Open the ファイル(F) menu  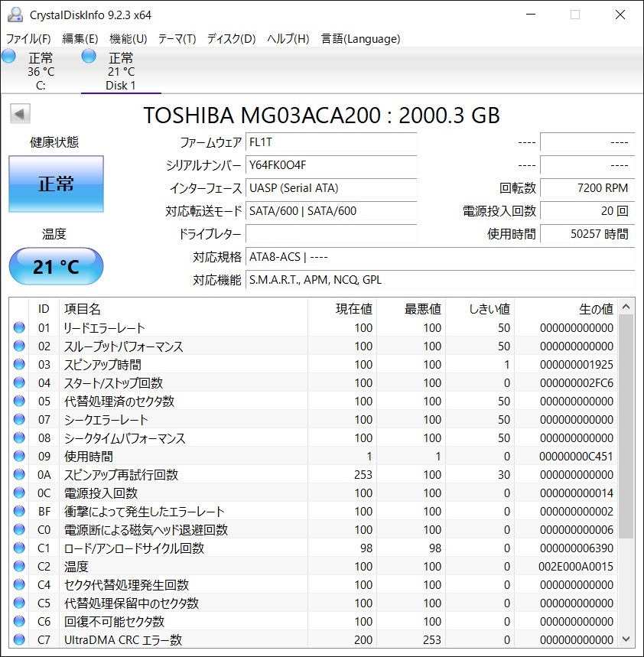[x=28, y=39]
